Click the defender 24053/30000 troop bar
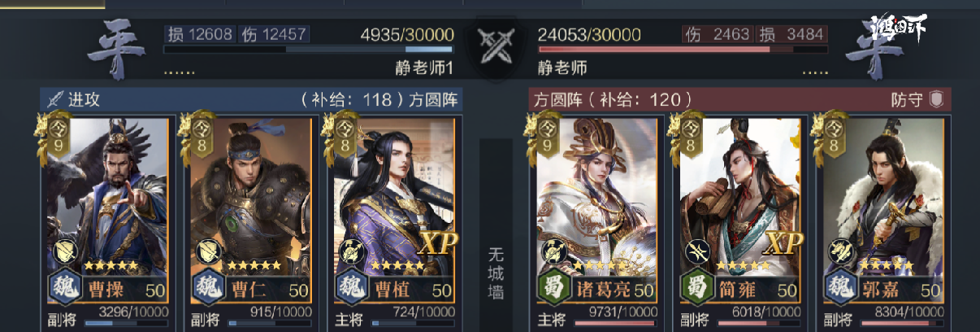 click(x=683, y=49)
